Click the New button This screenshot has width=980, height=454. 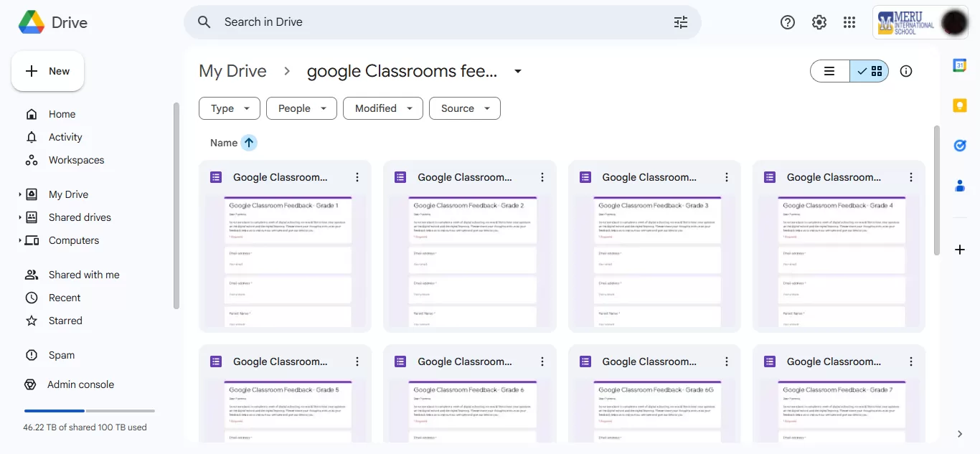48,71
